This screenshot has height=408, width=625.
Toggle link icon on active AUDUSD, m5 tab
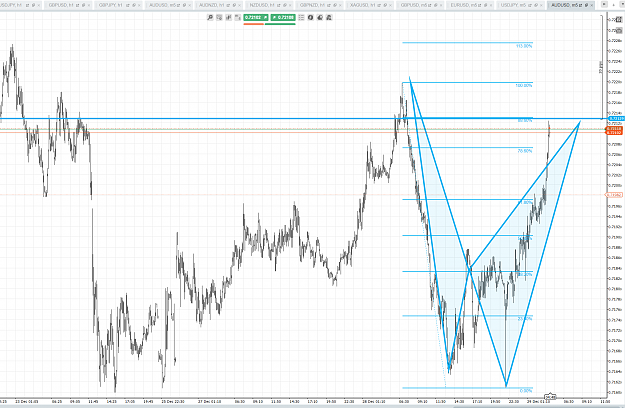point(586,5)
